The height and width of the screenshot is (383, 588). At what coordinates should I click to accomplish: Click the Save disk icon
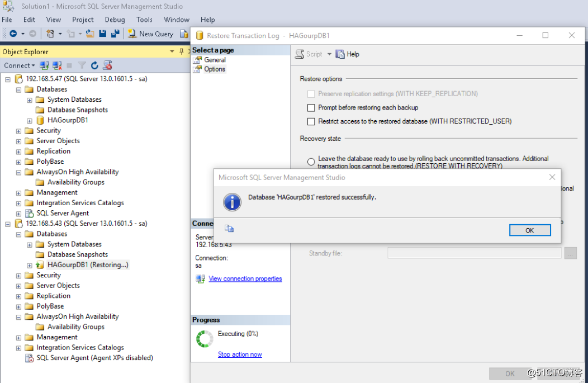(x=102, y=34)
